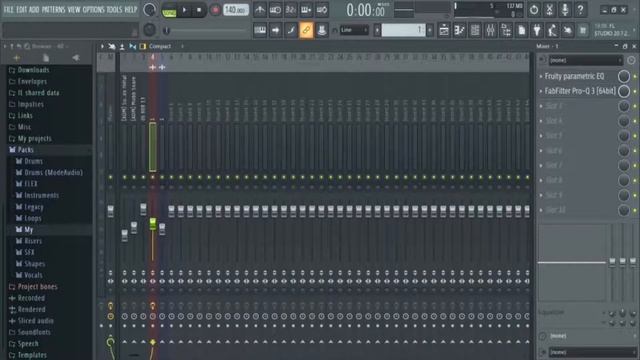Start playback with the play button

coord(184,10)
